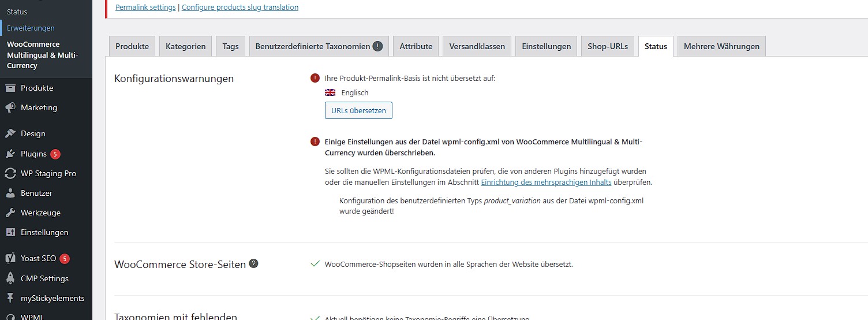The image size is (868, 320).
Task: Open the Mehrere Währungen tab
Action: click(x=721, y=46)
